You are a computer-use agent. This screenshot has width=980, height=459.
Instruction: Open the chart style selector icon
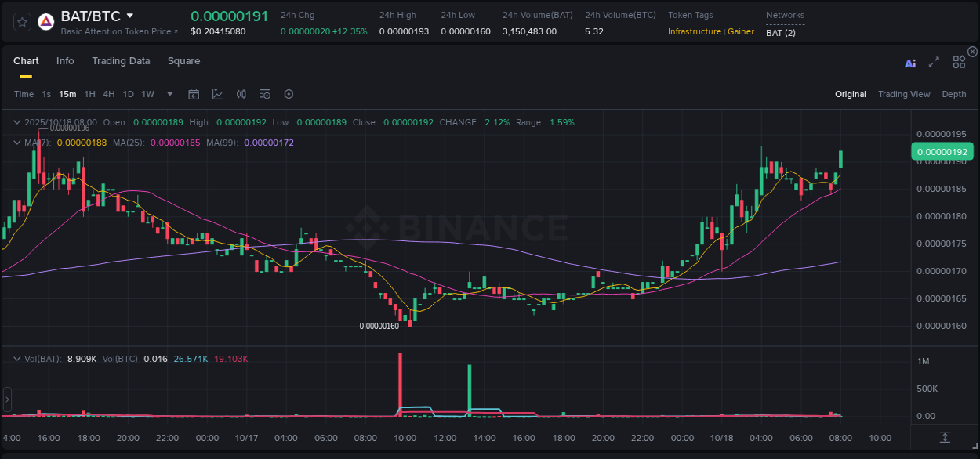[217, 94]
